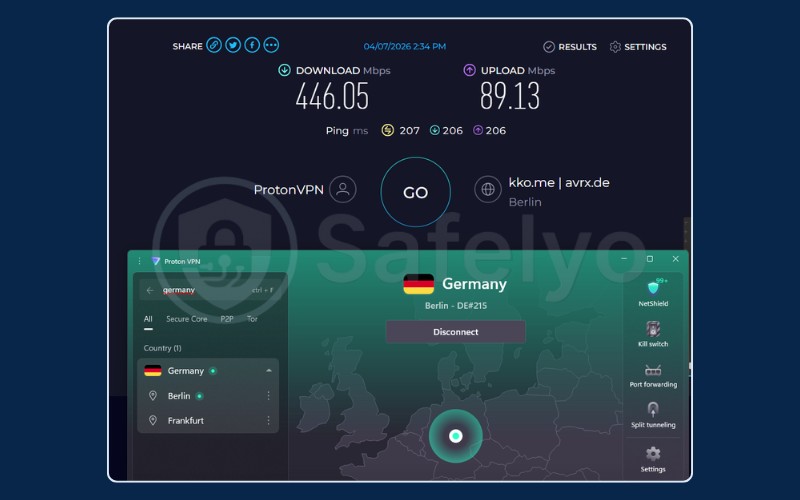Open the NetShield feature
This screenshot has height=500, width=800.
pyautogui.click(x=653, y=293)
